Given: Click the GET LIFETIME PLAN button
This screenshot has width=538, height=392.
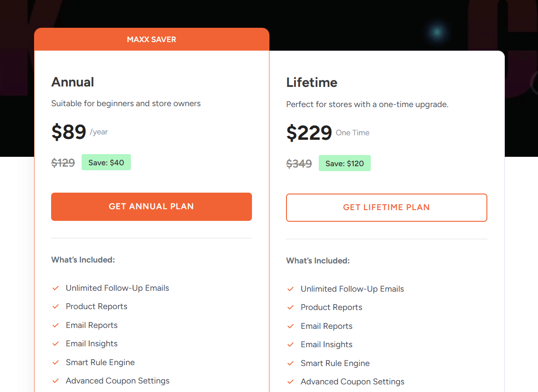Looking at the screenshot, I should click(386, 207).
